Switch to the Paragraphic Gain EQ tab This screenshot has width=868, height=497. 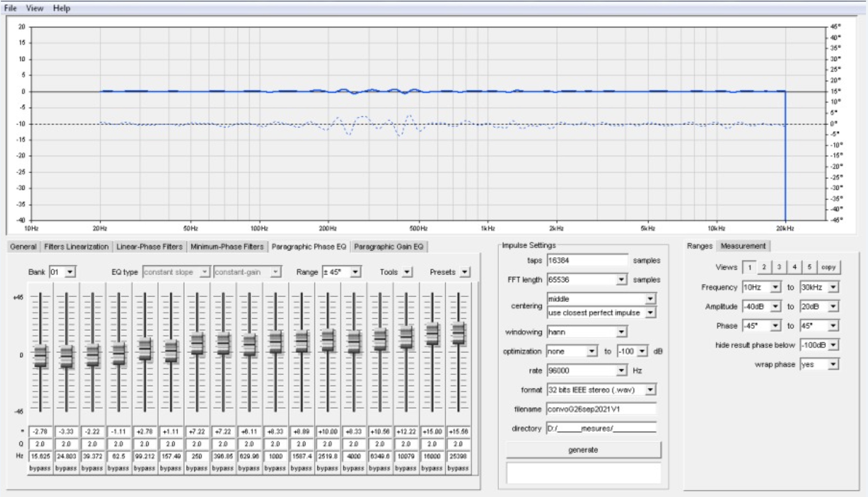click(x=388, y=246)
